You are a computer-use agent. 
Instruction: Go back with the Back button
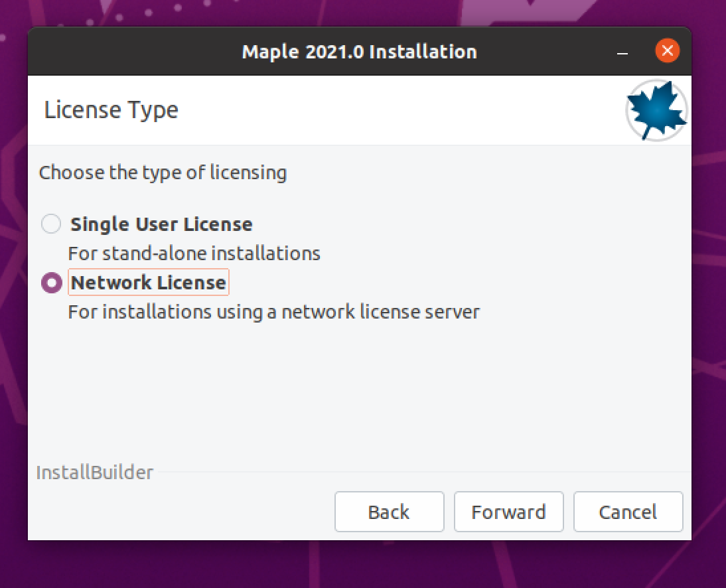[389, 512]
